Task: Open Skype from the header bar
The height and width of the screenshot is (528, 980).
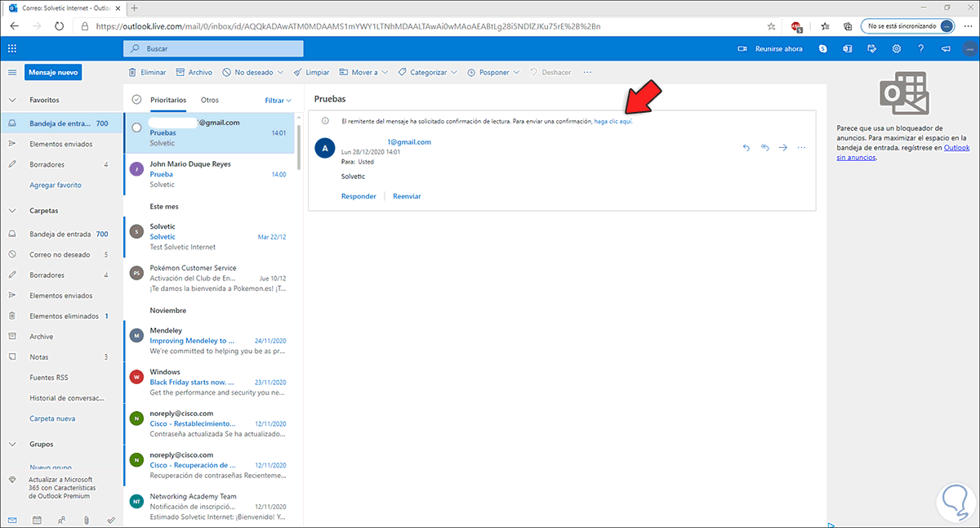Action: coord(823,48)
